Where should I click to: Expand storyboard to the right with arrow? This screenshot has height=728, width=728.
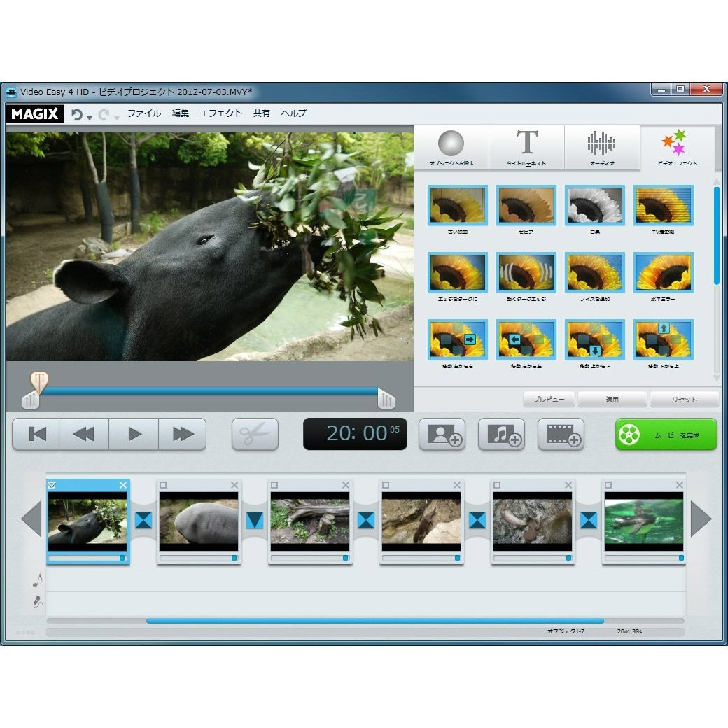700,519
